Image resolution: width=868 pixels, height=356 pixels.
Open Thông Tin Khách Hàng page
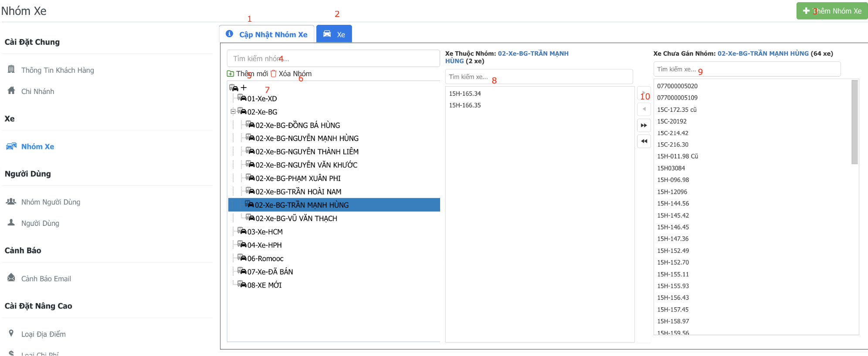pyautogui.click(x=57, y=70)
